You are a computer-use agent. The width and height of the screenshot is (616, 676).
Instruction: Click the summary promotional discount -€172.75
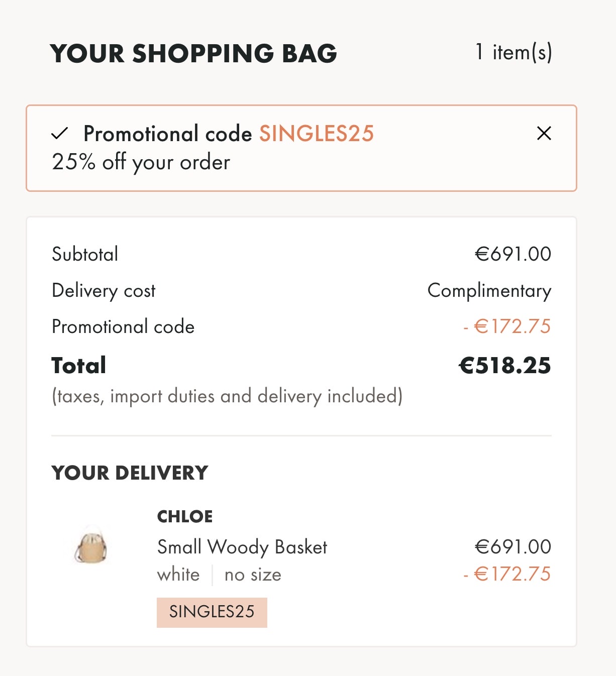point(507,326)
